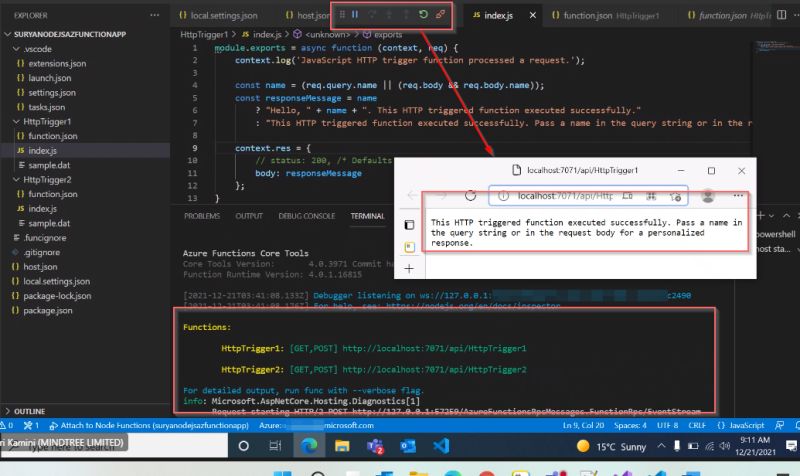
Task: Open File Explorer from the taskbar
Action: [342, 446]
